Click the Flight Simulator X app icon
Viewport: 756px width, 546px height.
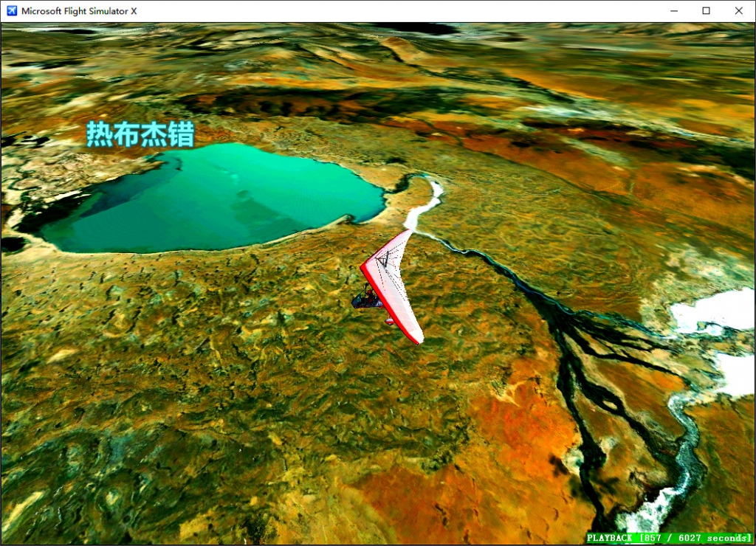tap(12, 10)
